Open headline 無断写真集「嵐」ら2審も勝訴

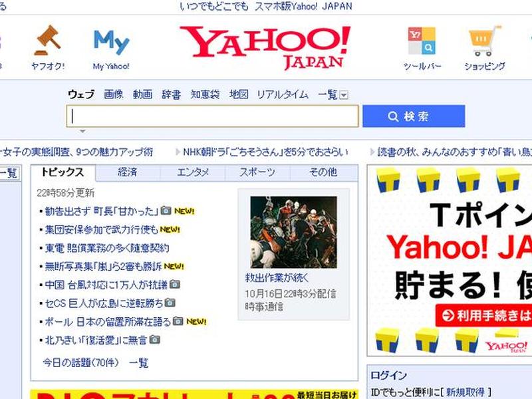(103, 267)
